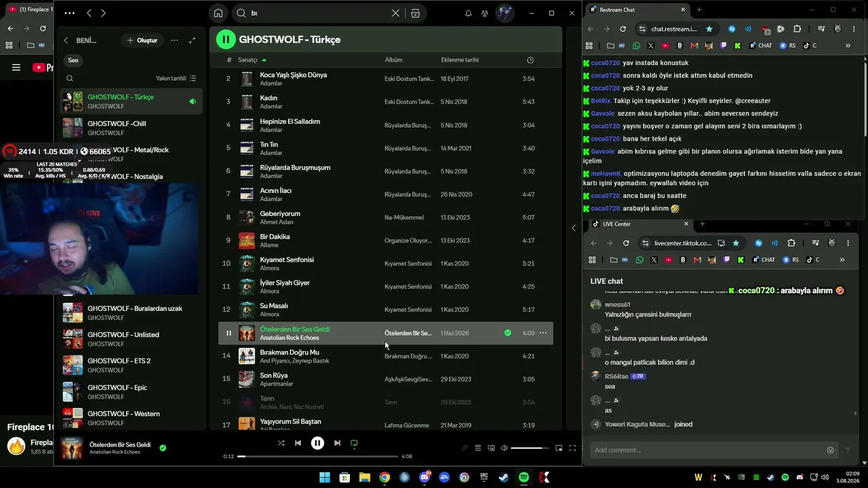
Task: Toggle repeat mode in the player bar
Action: coord(354,443)
